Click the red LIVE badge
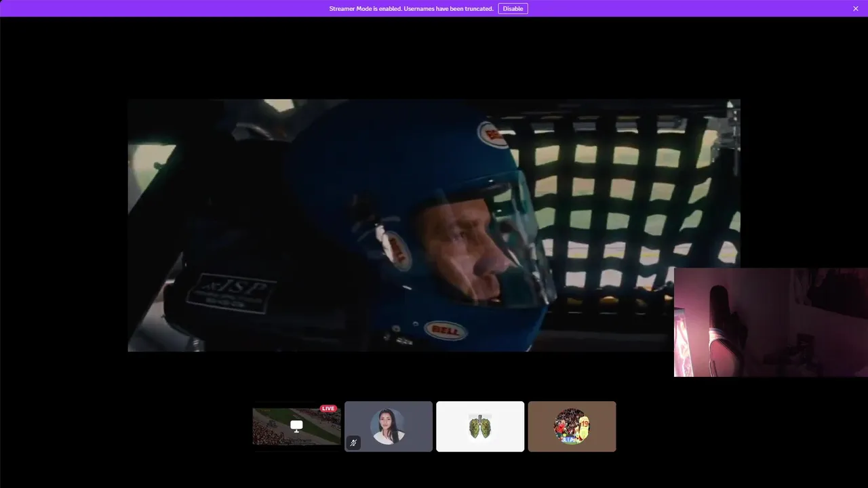 tap(328, 409)
